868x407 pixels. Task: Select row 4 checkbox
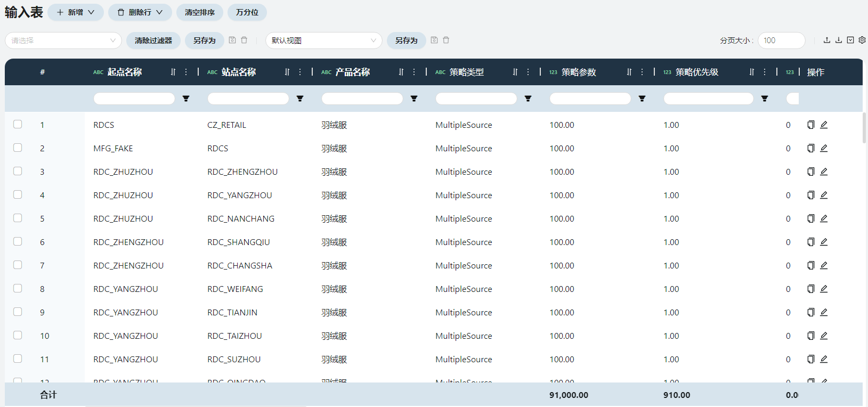(18, 194)
